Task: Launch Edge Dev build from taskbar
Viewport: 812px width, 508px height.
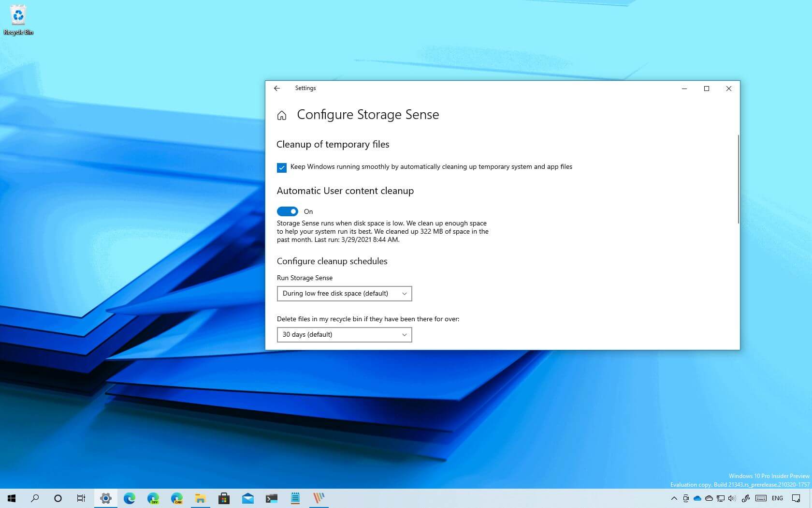Action: [x=153, y=498]
